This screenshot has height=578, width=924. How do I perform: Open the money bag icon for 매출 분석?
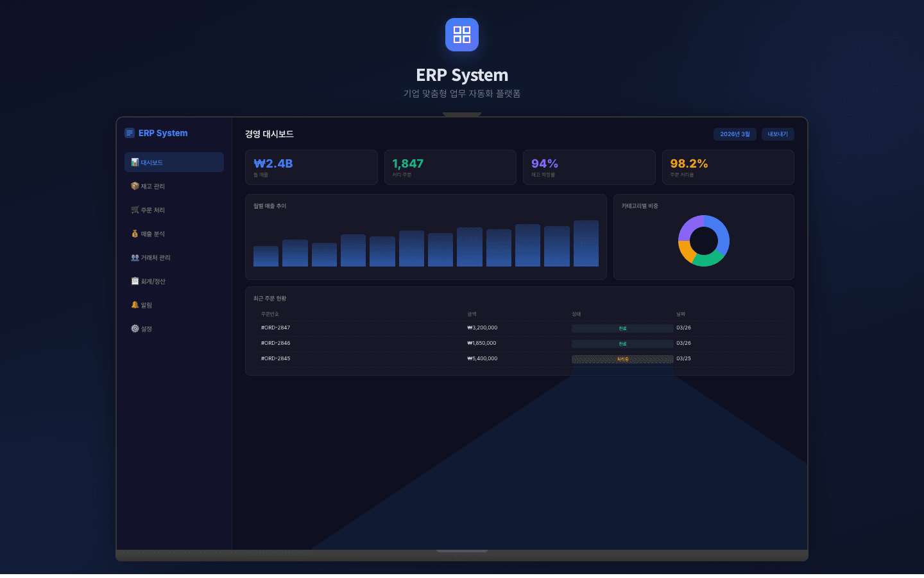(135, 234)
